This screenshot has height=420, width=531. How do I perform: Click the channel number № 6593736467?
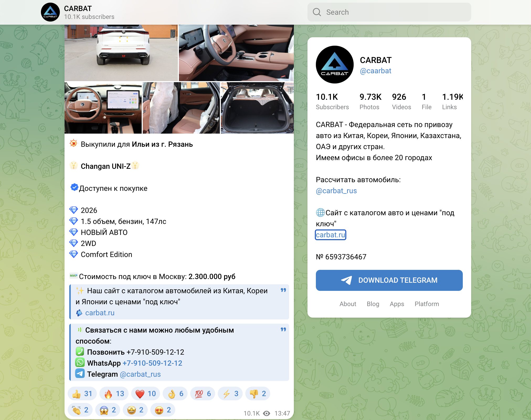tap(341, 257)
